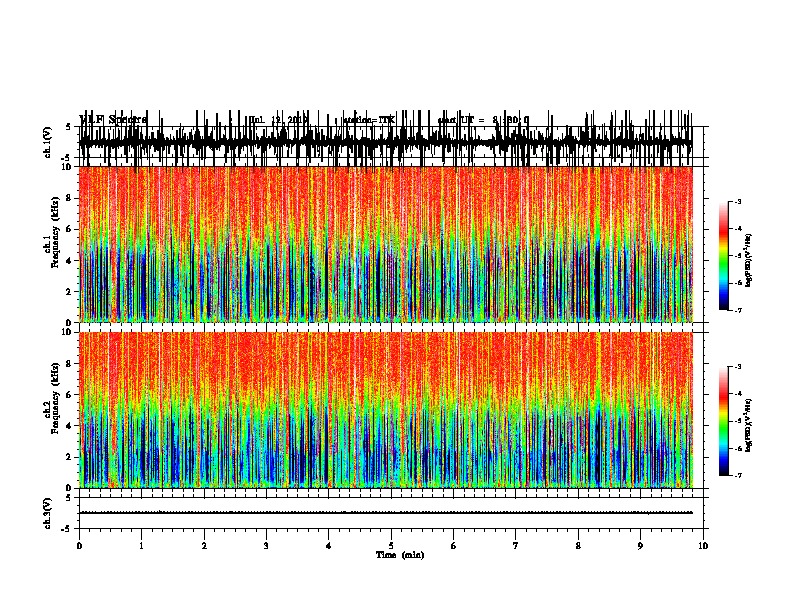Click the '0' tick on the time axis

point(79,546)
